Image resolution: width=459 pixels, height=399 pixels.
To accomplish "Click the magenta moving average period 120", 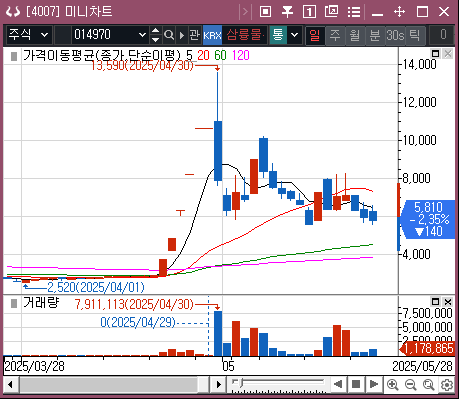I will [x=241, y=56].
